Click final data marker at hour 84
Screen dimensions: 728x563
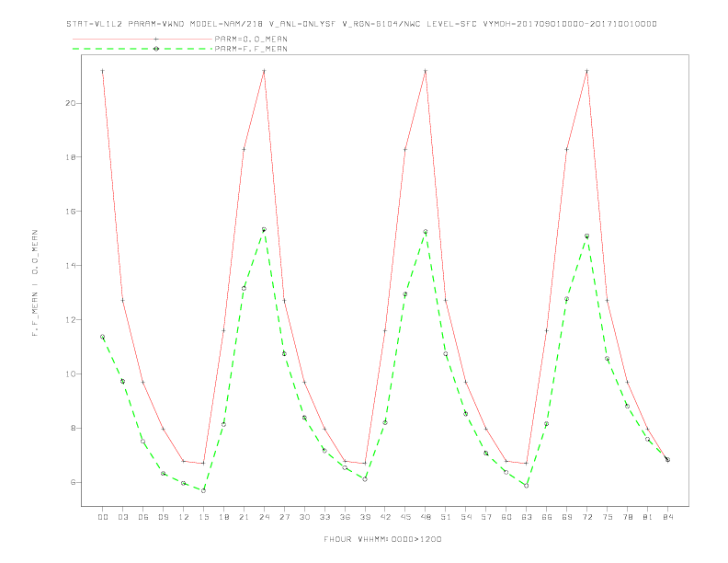pyautogui.click(x=667, y=459)
